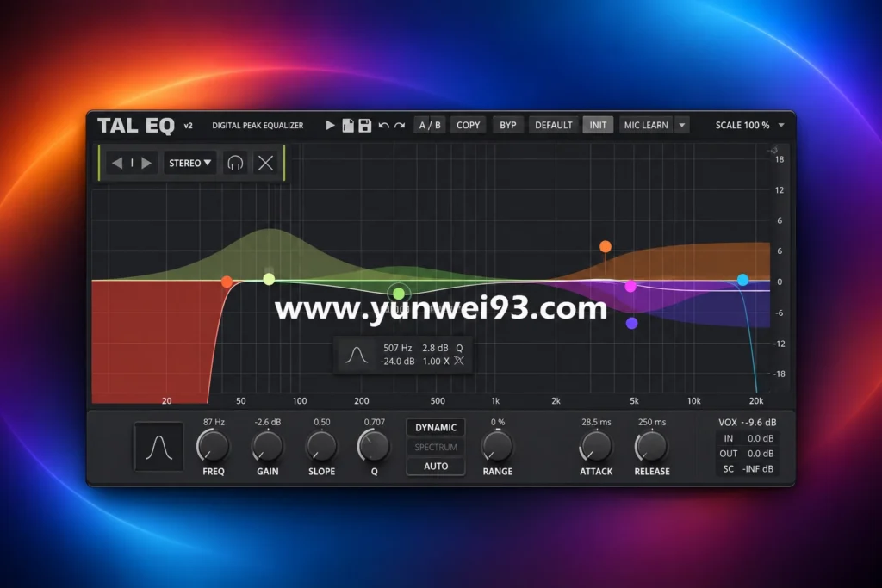Click the SLOPE knob
The width and height of the screenshot is (882, 588).
click(x=321, y=446)
